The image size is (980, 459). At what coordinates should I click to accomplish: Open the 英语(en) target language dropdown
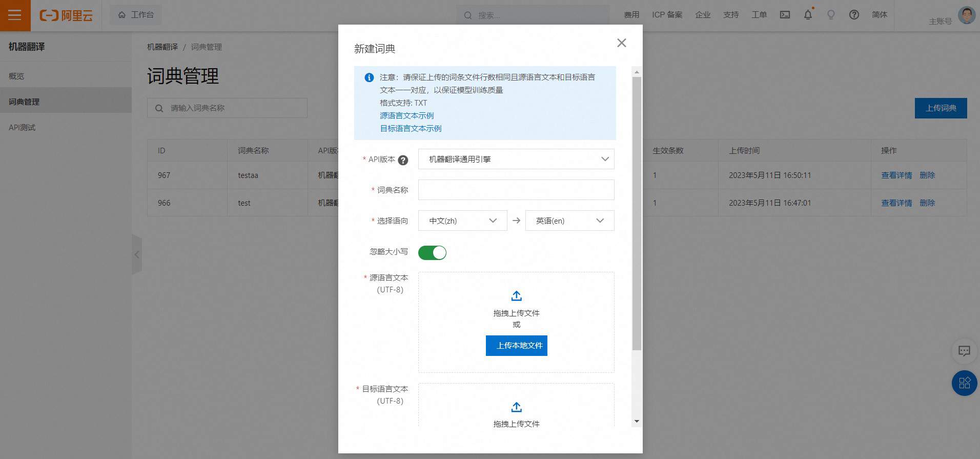tap(569, 221)
